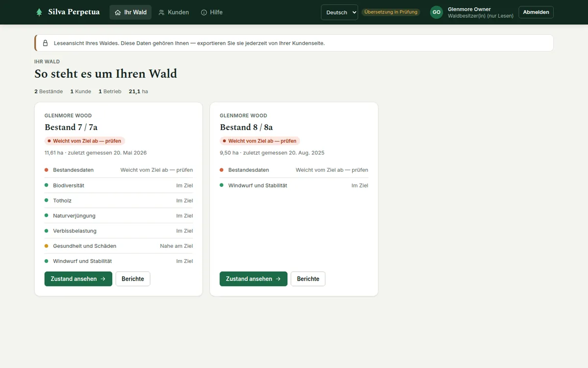588x368 pixels.
Task: Click Bestandesdaten row in Bestand 7 / 7a
Action: 119,170
